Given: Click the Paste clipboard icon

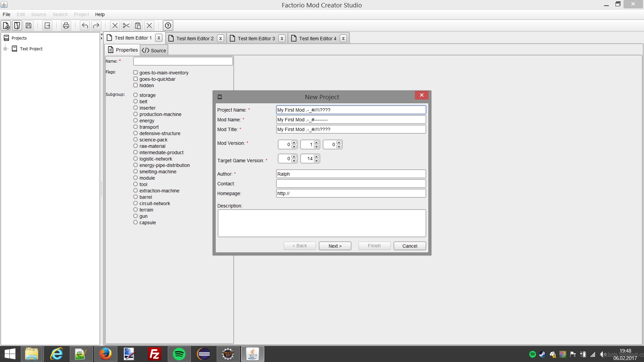Looking at the screenshot, I should (138, 25).
